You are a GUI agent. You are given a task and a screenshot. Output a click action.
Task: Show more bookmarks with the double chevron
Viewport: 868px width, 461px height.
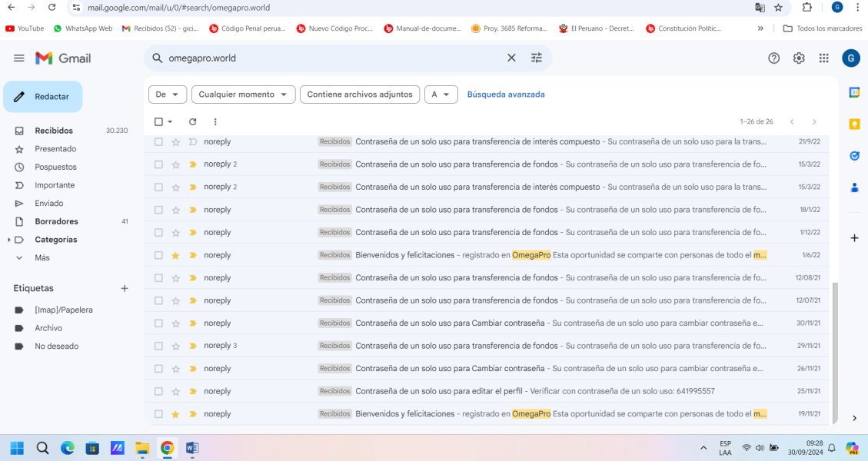point(760,28)
